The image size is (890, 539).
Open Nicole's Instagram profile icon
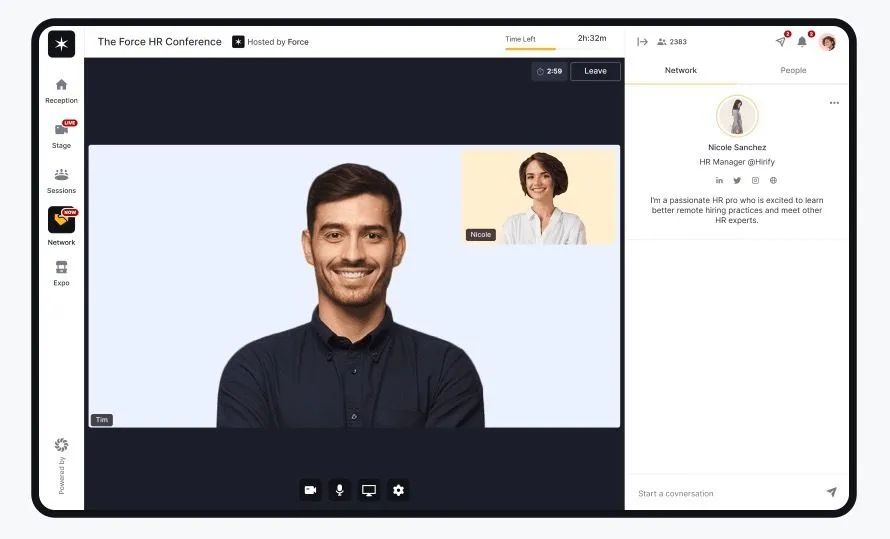(x=755, y=180)
